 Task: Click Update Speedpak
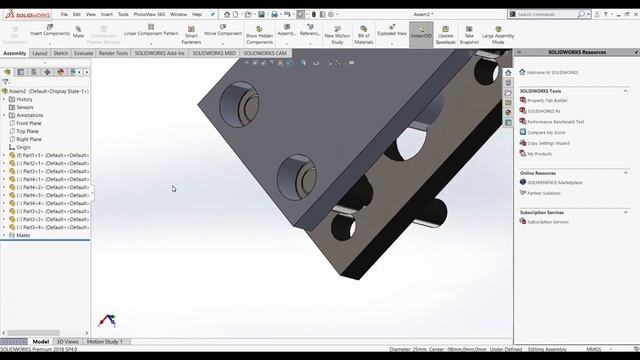coord(445,35)
